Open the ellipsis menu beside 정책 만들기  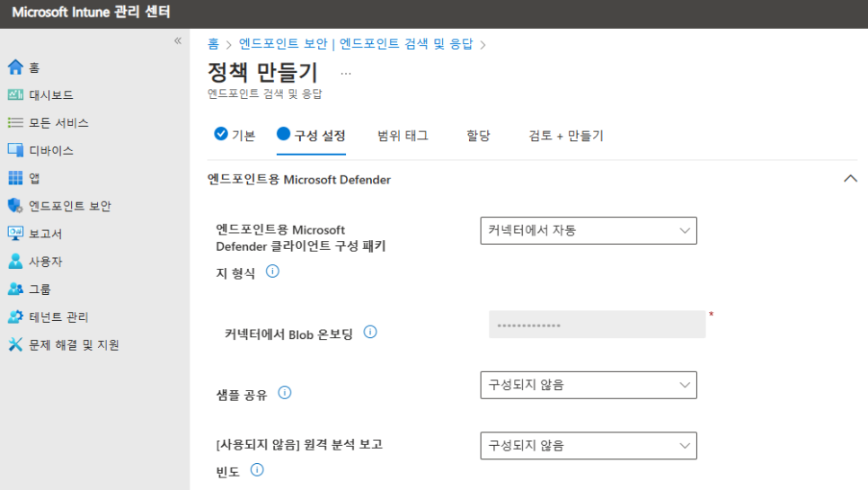346,73
